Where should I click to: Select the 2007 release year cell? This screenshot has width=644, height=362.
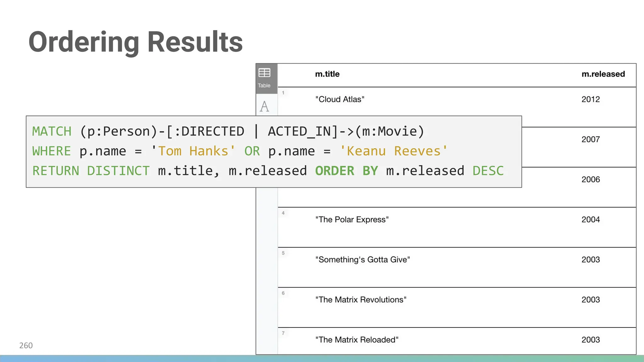591,139
